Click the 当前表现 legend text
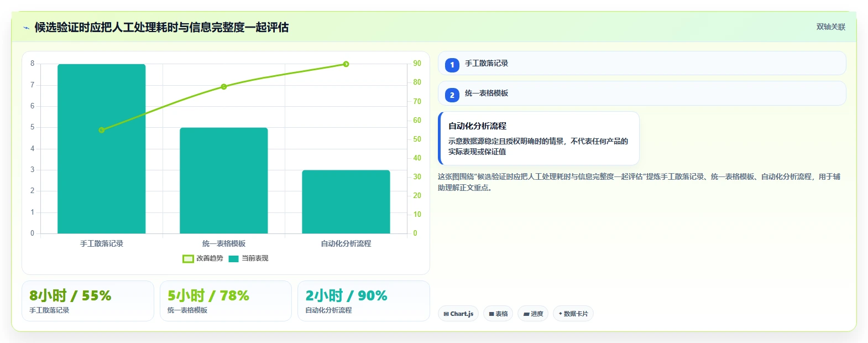The width and height of the screenshot is (868, 343). [x=255, y=258]
